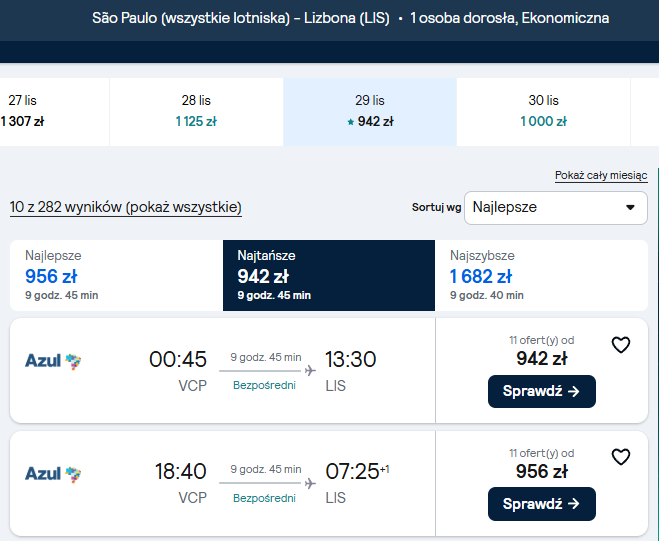Favorite the 956 zł Azul flight
659x541 pixels.
click(x=620, y=457)
